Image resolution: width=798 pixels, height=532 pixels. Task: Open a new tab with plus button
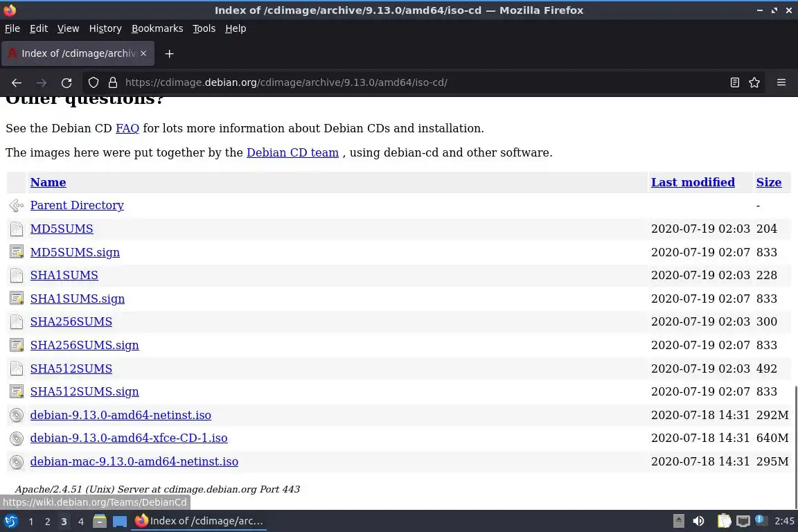tap(170, 53)
